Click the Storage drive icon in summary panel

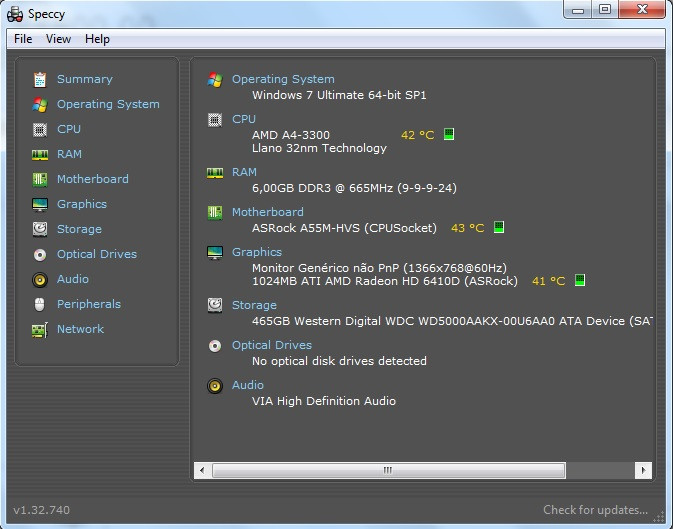tap(215, 305)
